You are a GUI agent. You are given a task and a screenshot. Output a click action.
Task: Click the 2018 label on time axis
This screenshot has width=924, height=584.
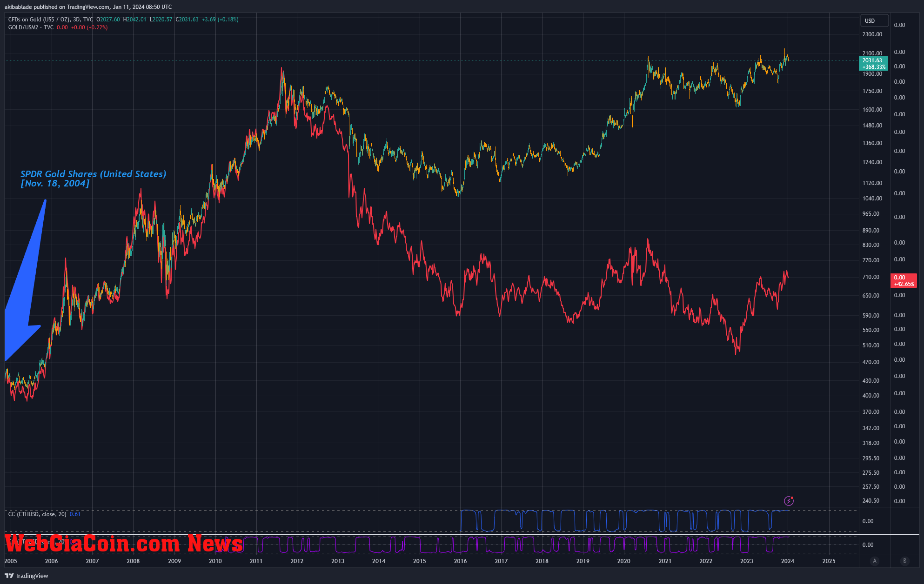pyautogui.click(x=542, y=561)
